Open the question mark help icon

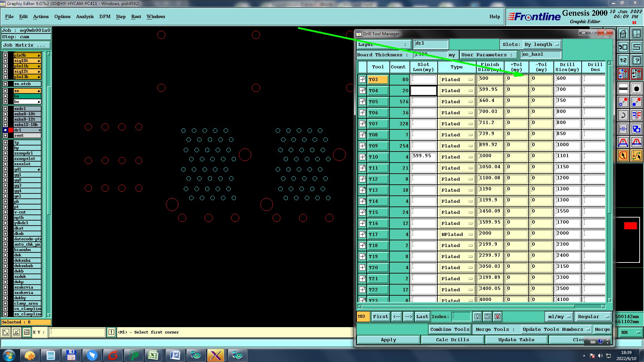636,61
